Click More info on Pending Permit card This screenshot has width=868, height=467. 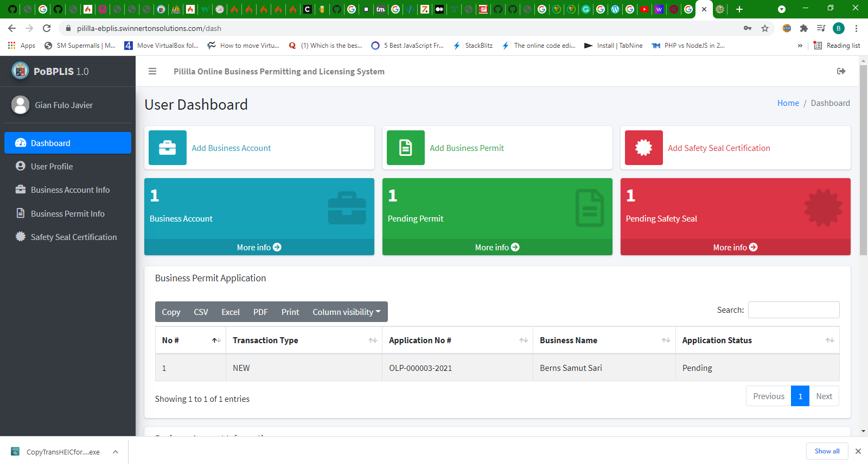tap(497, 247)
